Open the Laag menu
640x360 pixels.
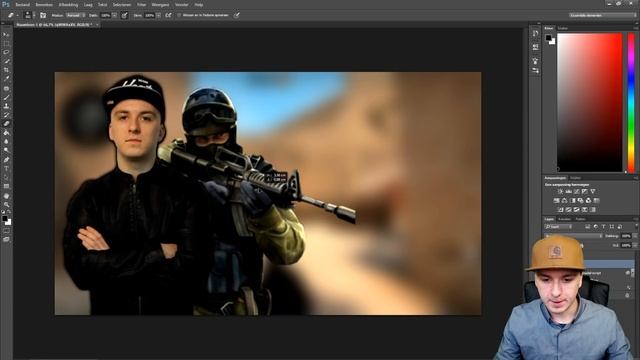click(x=88, y=5)
